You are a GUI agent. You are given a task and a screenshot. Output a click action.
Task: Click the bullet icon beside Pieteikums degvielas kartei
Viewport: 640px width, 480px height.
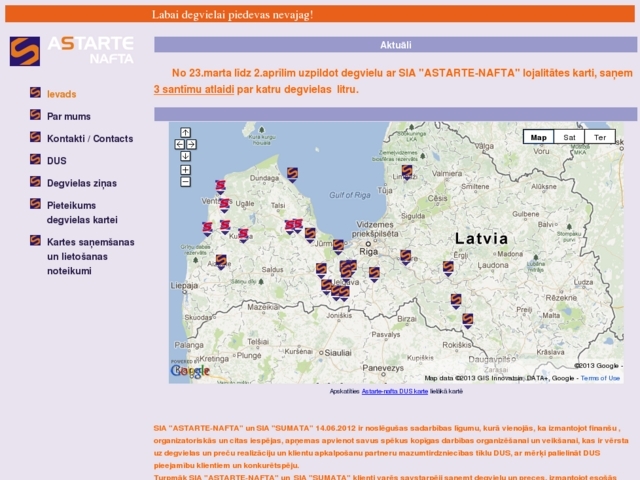tap(36, 203)
